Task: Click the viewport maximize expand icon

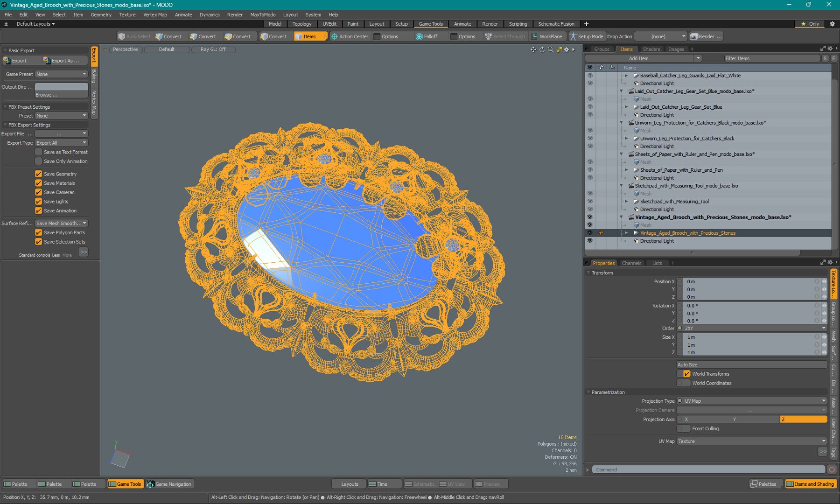Action: coord(559,49)
